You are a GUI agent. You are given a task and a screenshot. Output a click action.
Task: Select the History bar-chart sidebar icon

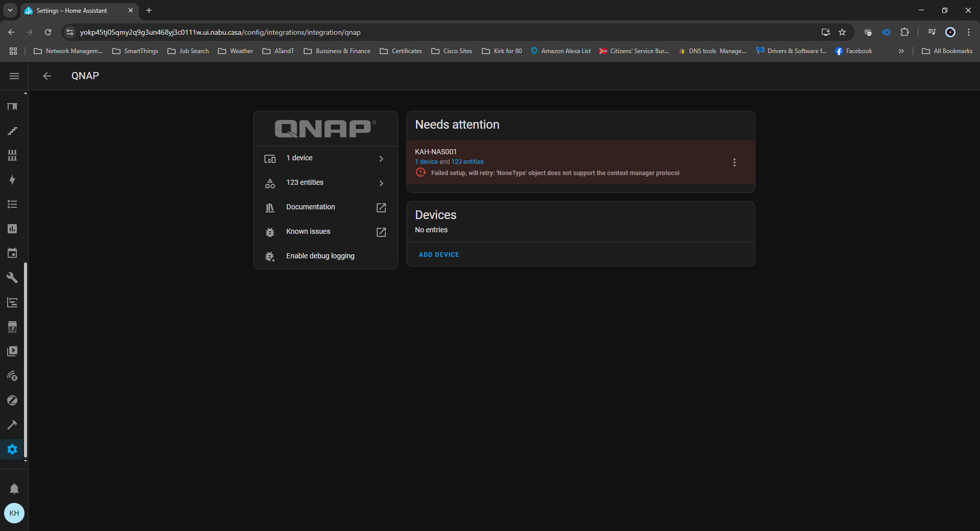(13, 229)
